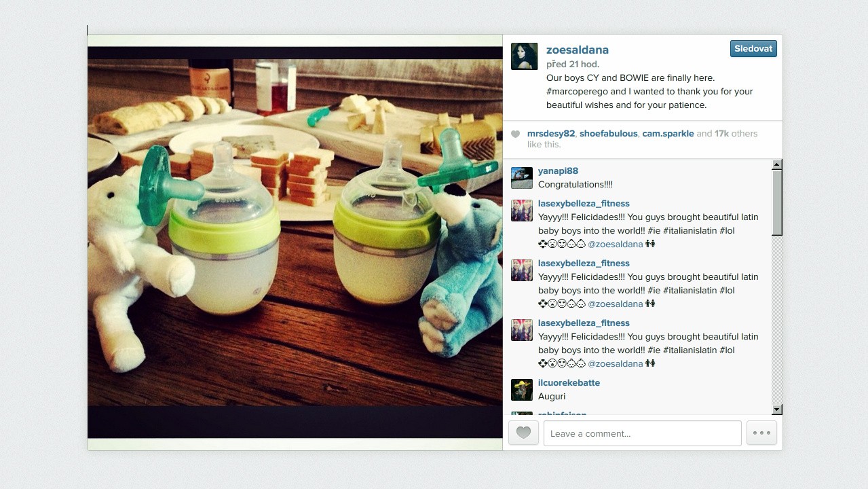Open the three-dots more options button
Screen dimensions: 868x489
pos(761,433)
